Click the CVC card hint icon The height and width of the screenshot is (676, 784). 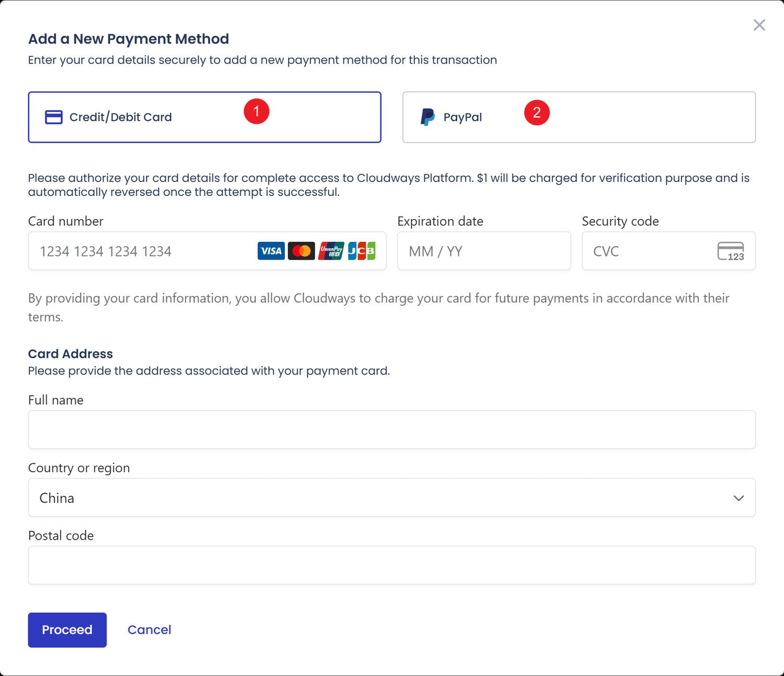pyautogui.click(x=731, y=251)
